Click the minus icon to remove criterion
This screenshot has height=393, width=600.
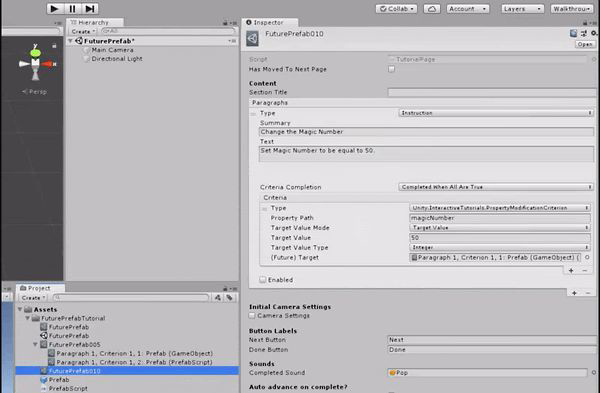(x=585, y=271)
